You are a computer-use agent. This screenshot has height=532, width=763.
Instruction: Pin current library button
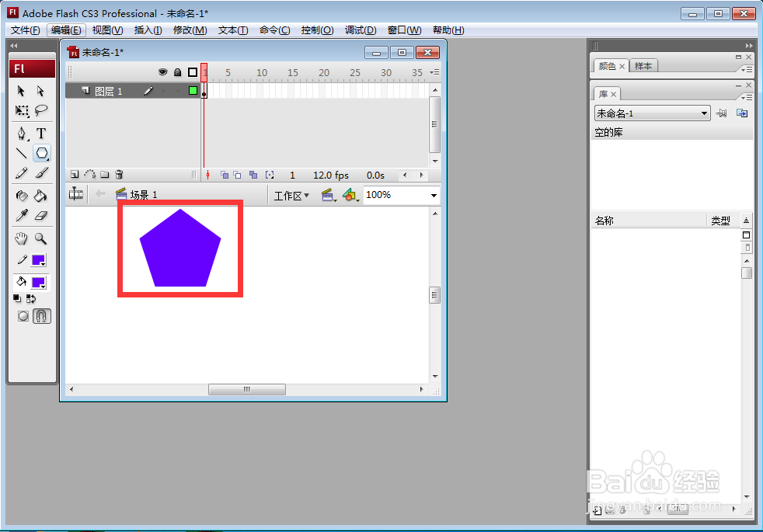721,113
